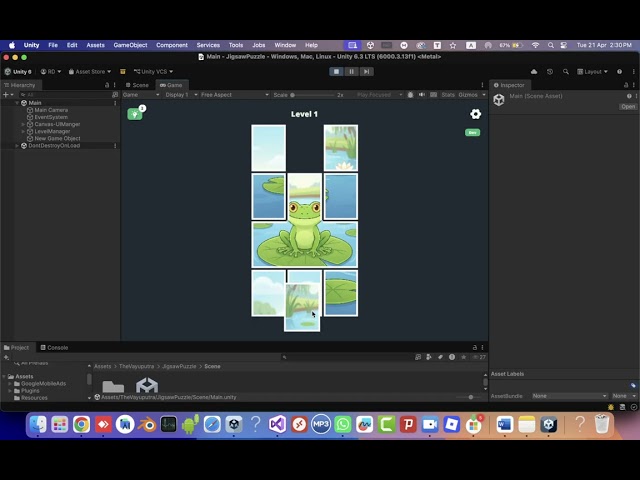Click the green hint lightbulb button

135,114
